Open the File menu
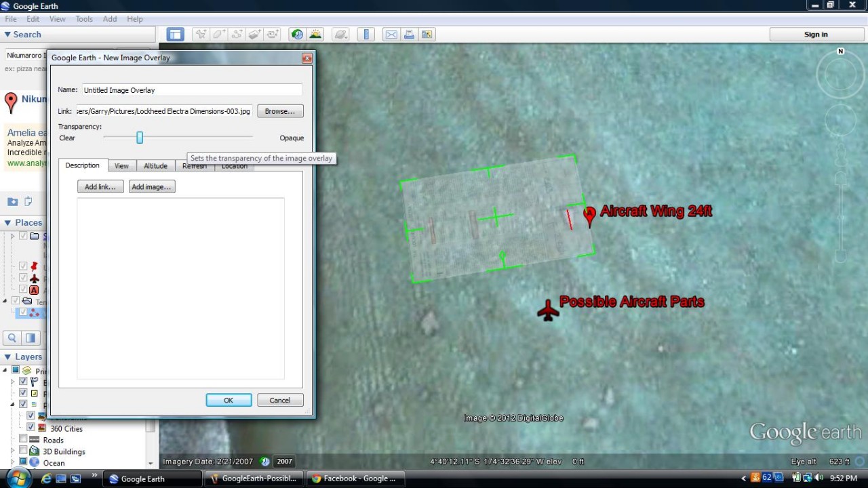The width and height of the screenshot is (868, 488). [11, 19]
